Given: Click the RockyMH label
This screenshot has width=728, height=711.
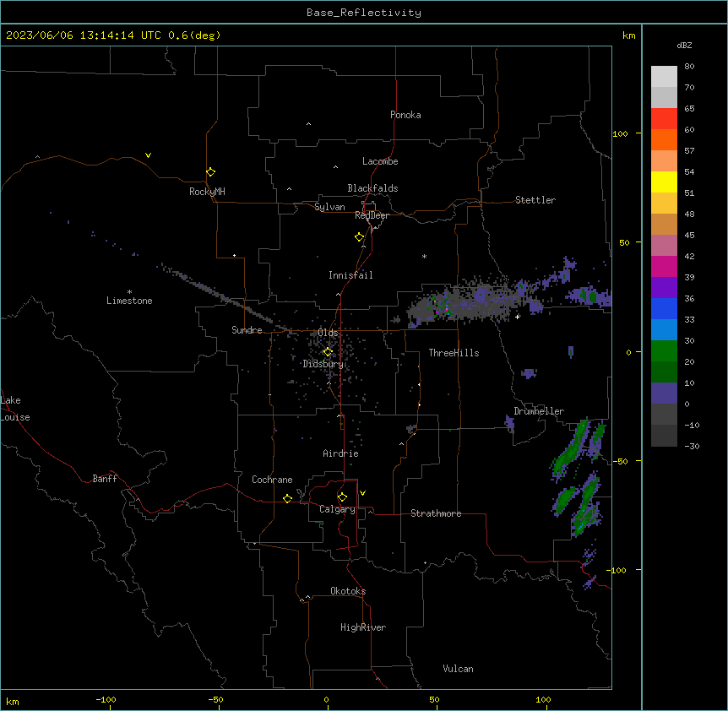Looking at the screenshot, I should (x=207, y=192).
